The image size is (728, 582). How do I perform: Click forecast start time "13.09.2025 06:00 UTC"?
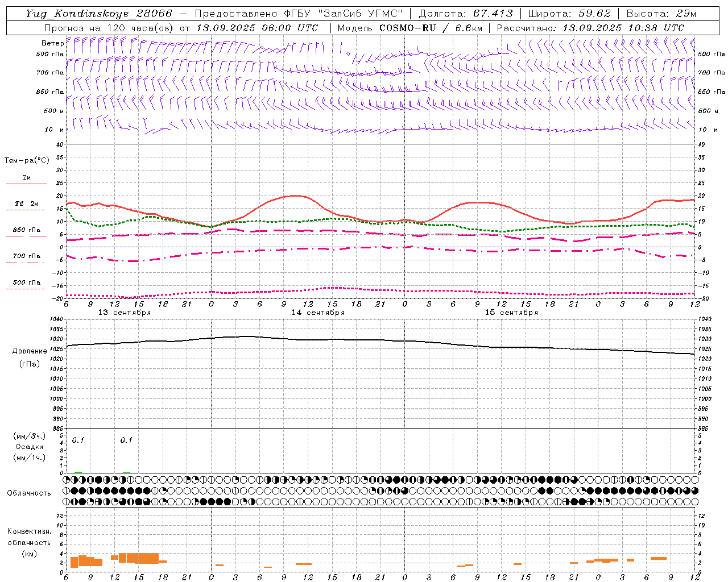tap(257, 28)
